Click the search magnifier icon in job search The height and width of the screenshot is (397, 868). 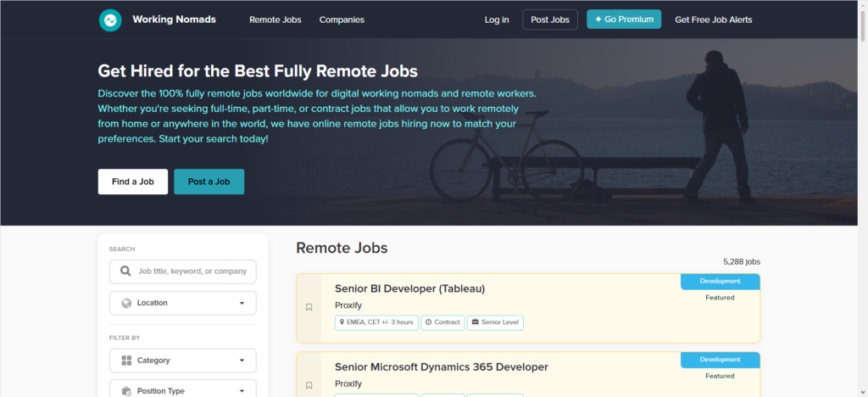125,271
